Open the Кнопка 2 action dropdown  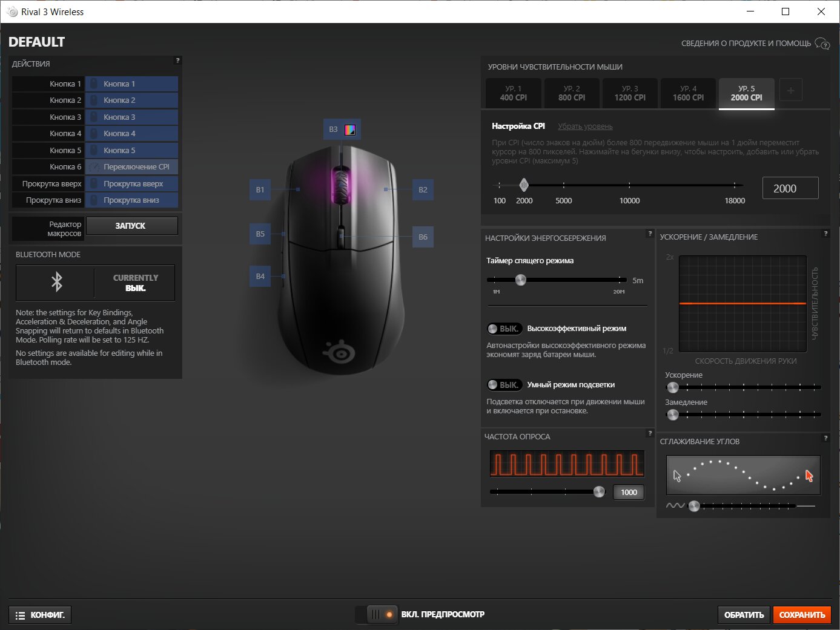(x=131, y=100)
